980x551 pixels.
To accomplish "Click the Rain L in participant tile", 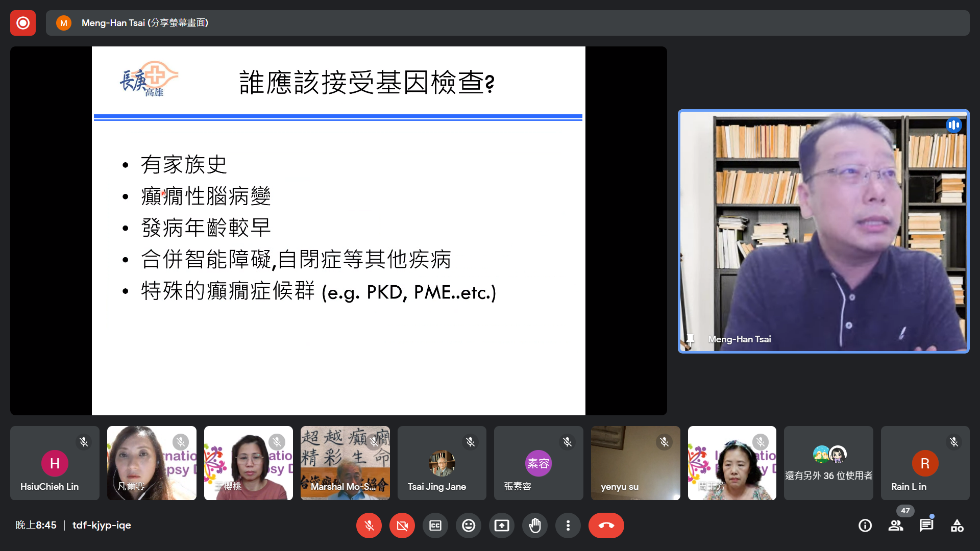I will point(925,463).
